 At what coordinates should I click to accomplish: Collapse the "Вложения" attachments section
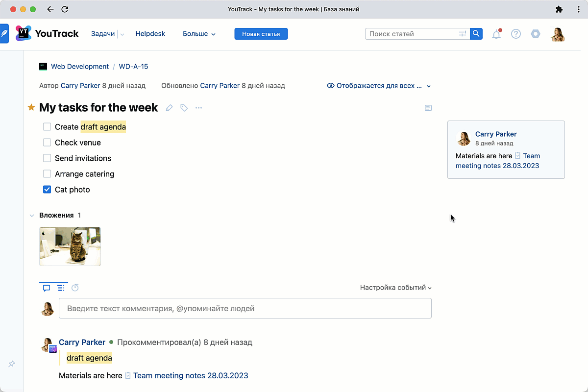[x=32, y=215]
